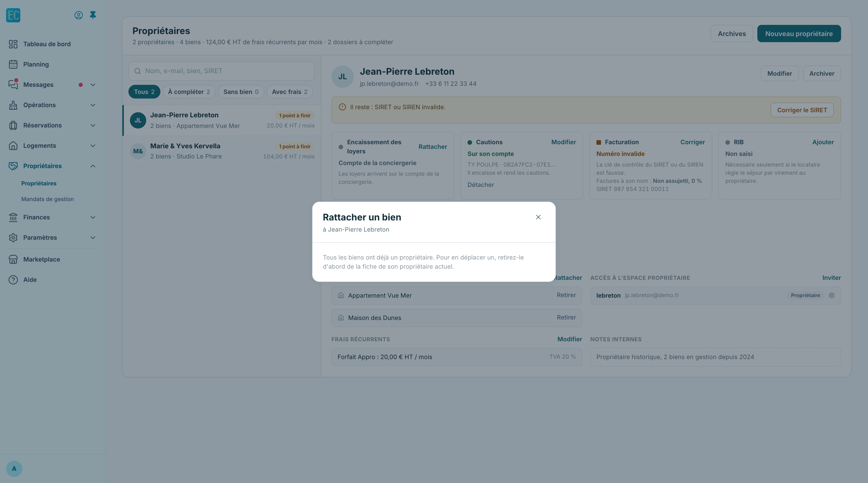Screen dimensions: 868x483
Task: Click the Paramètres gear icon
Action: click(x=13, y=238)
